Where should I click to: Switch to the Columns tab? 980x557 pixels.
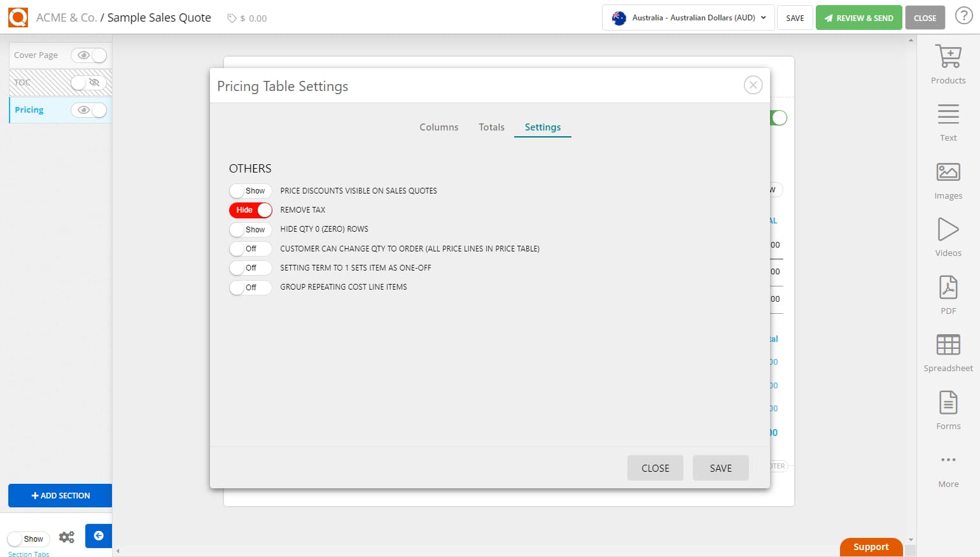438,127
